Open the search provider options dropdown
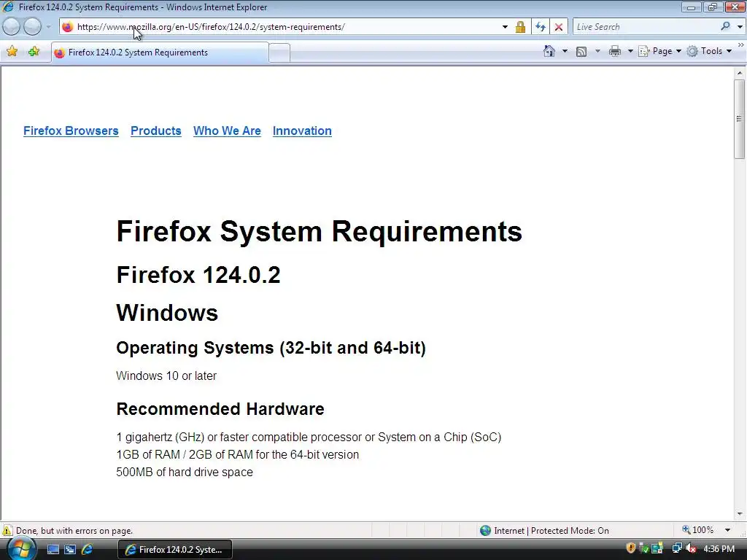This screenshot has height=560, width=747. click(740, 27)
